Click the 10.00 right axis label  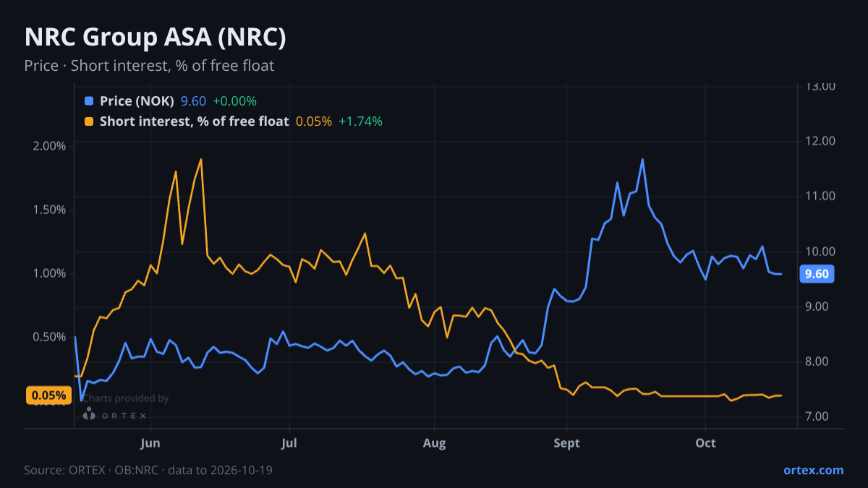click(x=820, y=252)
